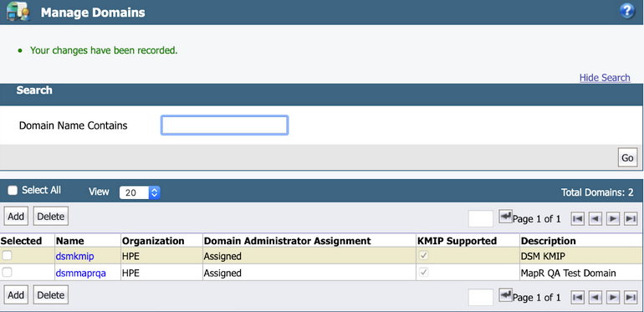644x312 pixels.
Task: Select the dsmkmip domain checkbox
Action: click(8, 256)
